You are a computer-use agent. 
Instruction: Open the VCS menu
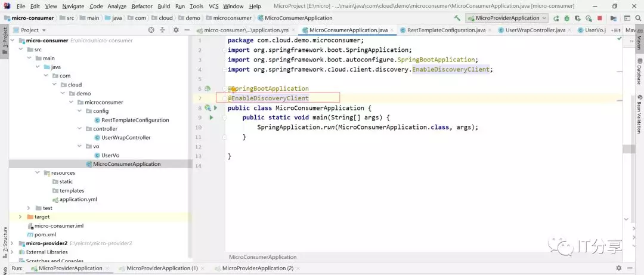click(x=213, y=6)
